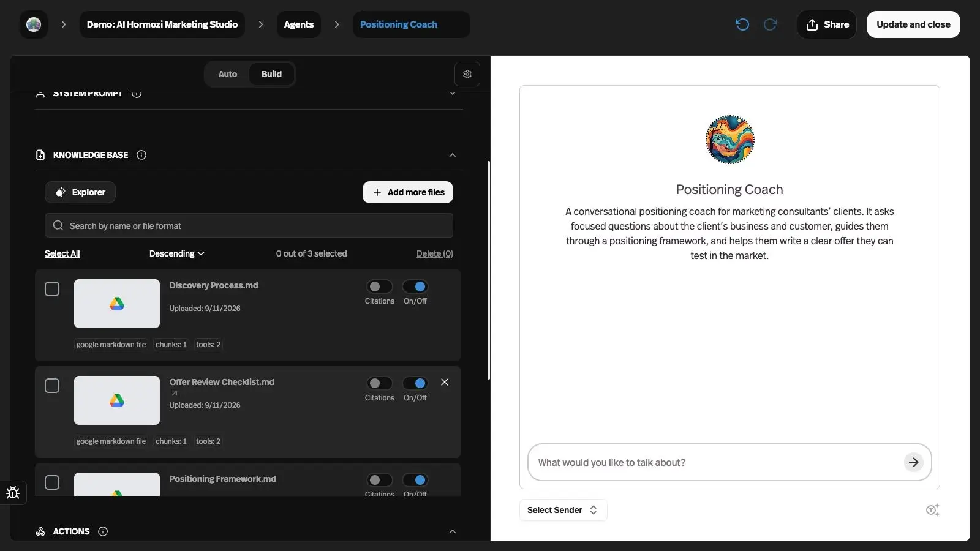The image size is (980, 551).
Task: Click the undo arrow icon
Action: pos(742,24)
